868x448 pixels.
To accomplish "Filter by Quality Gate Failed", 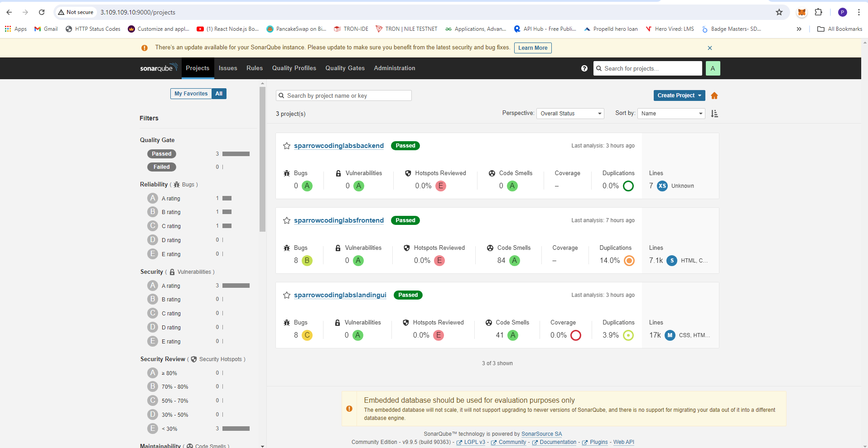I will [x=162, y=167].
